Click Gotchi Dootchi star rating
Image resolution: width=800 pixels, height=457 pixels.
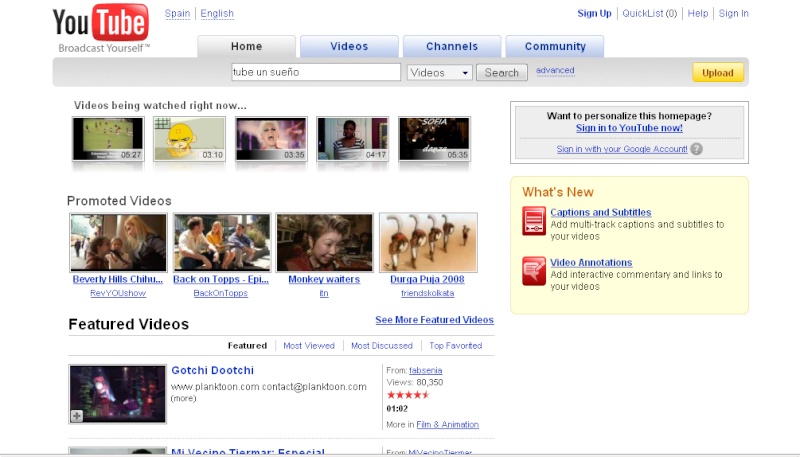[x=408, y=395]
